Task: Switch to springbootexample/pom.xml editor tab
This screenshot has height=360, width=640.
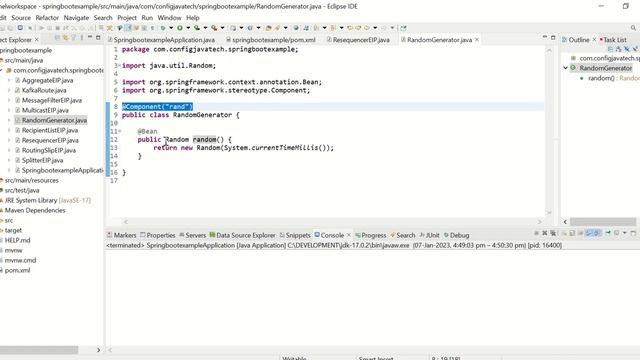Action: coord(271,40)
